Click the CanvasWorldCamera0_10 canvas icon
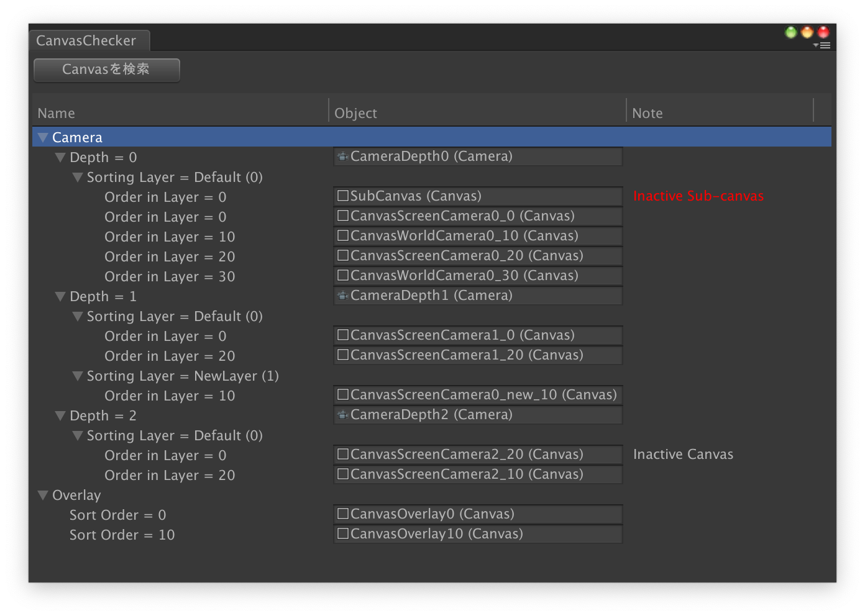The width and height of the screenshot is (865, 616). 342,236
